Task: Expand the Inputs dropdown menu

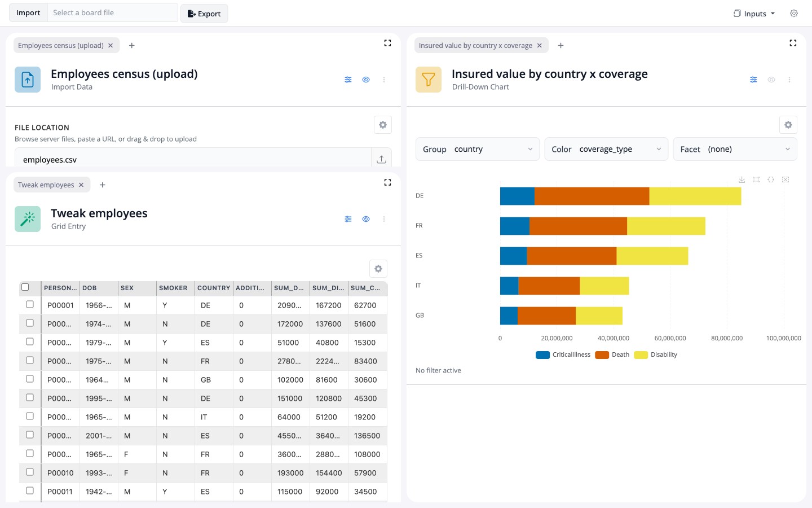Action: pyautogui.click(x=754, y=14)
